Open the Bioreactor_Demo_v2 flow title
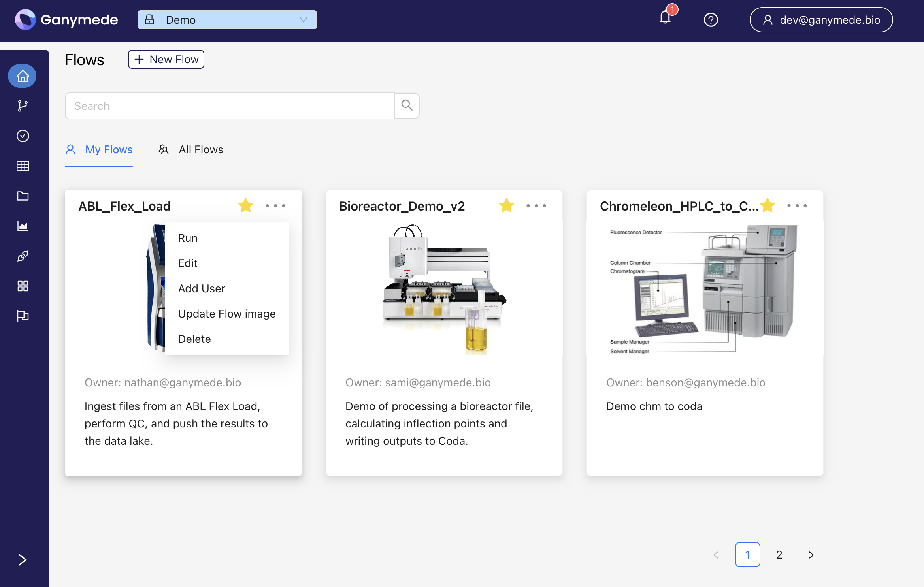The height and width of the screenshot is (587, 924). click(402, 206)
